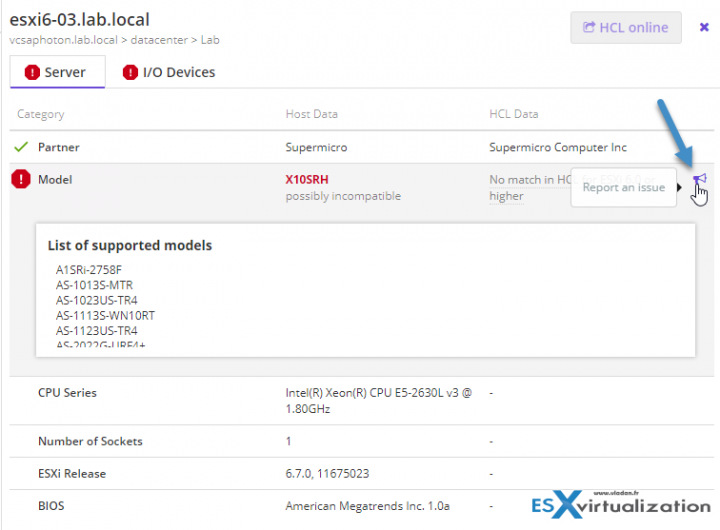This screenshot has width=720, height=530.
Task: Click the 'possibly incompatible' text
Action: coord(343,196)
